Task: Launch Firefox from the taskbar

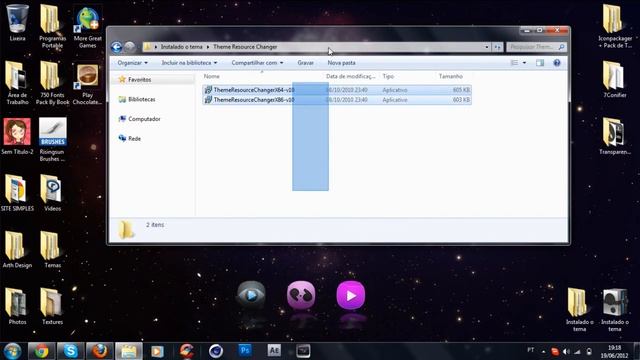Action: (100, 351)
